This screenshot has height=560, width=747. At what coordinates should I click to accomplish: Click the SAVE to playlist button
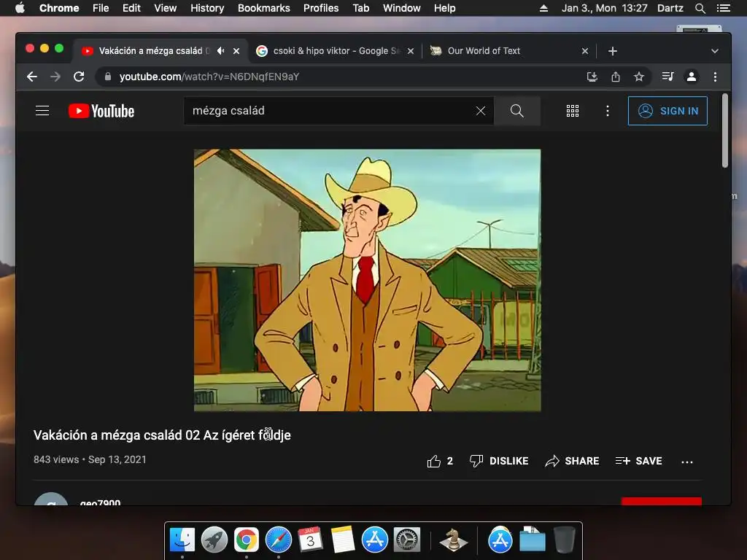pos(638,461)
